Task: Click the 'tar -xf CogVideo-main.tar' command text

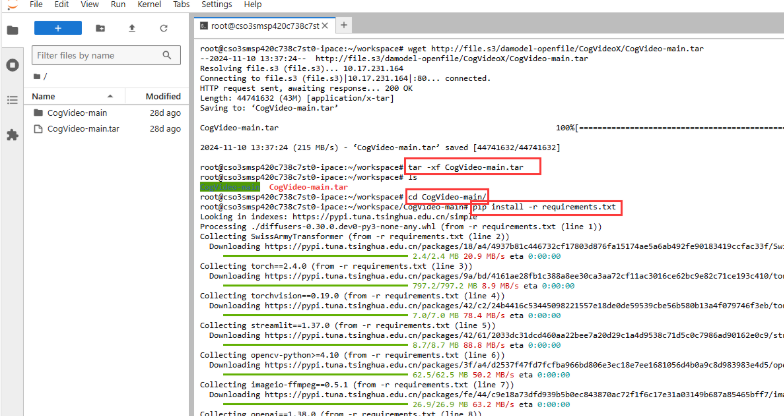Action: click(x=466, y=167)
